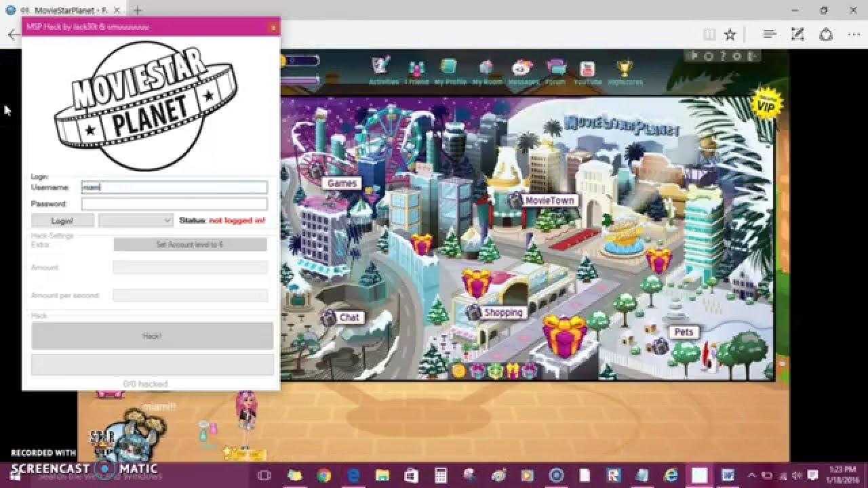Click the hack progress bar

click(x=152, y=364)
